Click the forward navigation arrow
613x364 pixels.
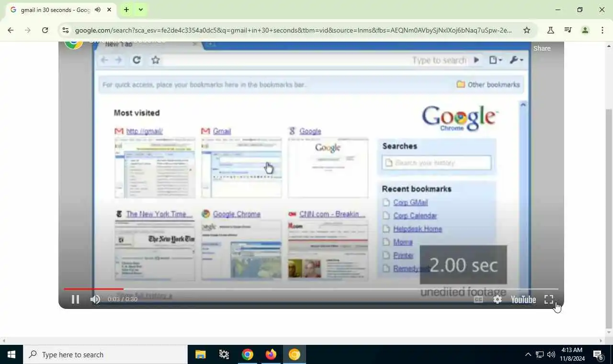click(28, 30)
